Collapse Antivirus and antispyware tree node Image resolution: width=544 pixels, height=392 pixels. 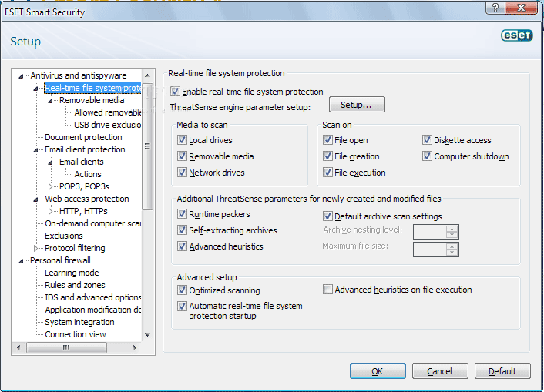point(21,76)
